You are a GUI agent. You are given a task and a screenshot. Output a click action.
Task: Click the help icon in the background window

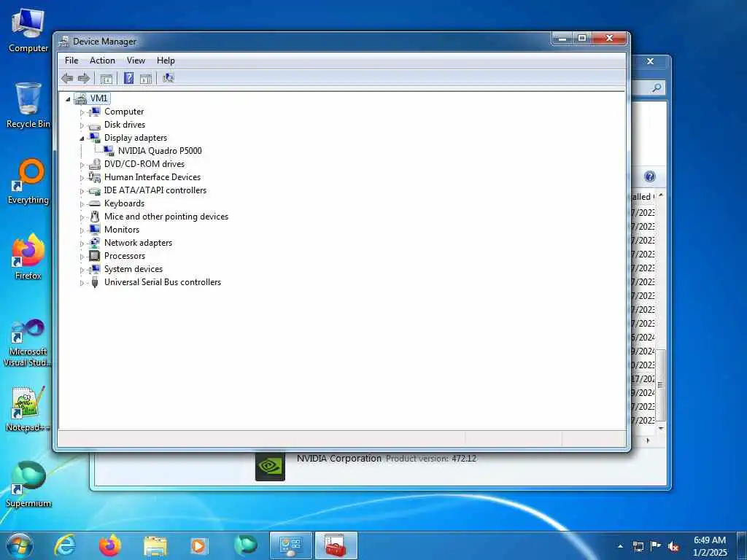click(x=650, y=176)
